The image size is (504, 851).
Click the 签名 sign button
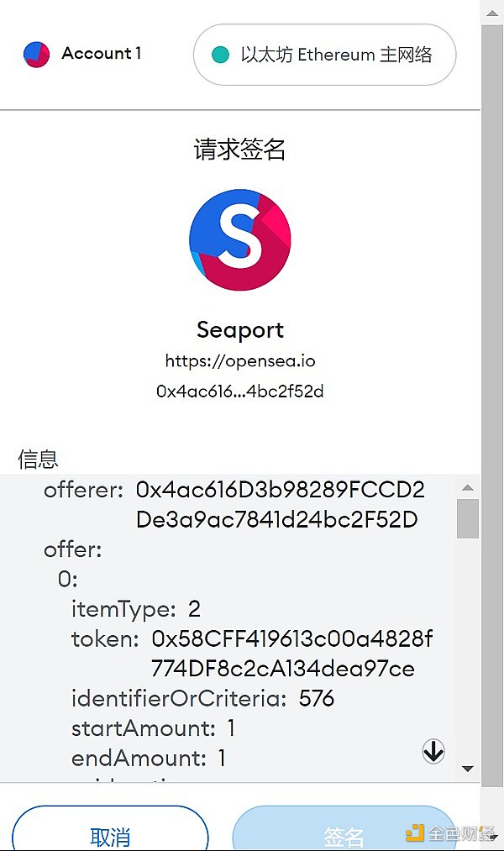click(344, 829)
